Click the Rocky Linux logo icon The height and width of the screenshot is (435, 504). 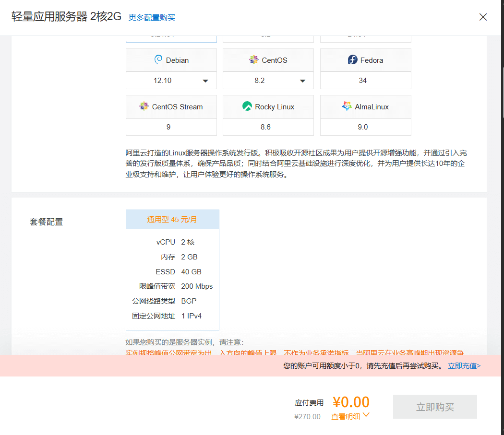[247, 106]
